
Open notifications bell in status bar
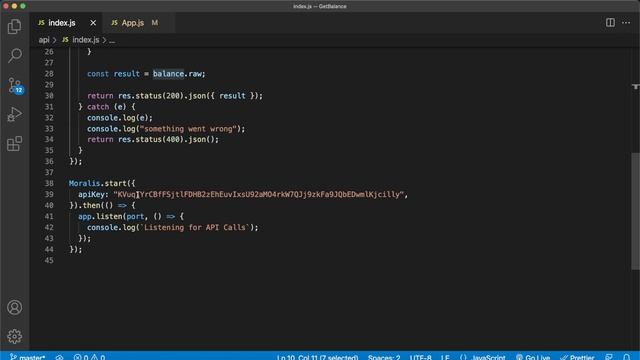(x=627, y=357)
